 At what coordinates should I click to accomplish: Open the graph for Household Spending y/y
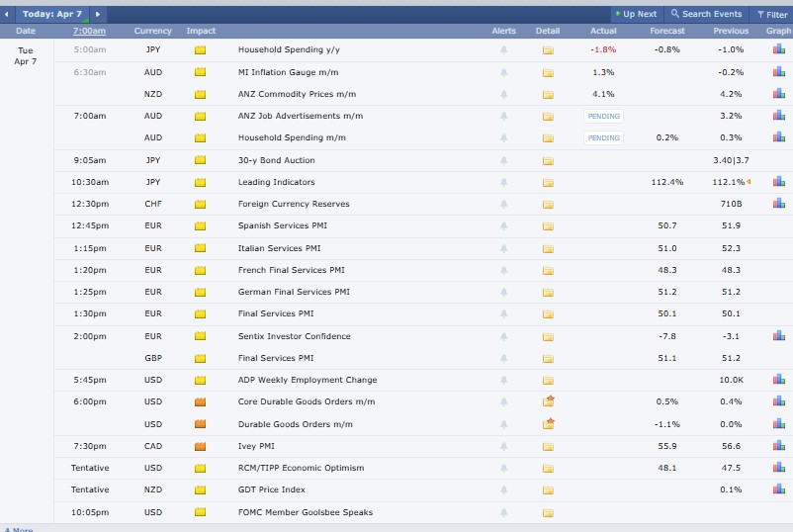779,49
